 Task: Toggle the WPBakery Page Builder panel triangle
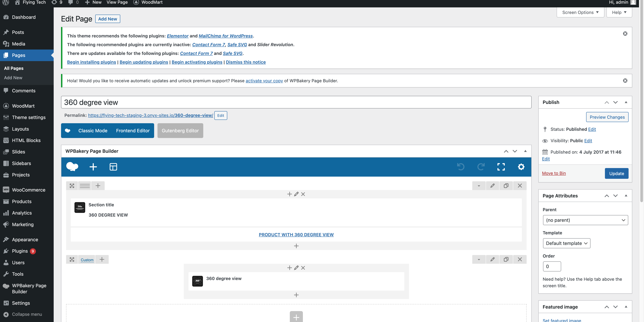click(525, 151)
